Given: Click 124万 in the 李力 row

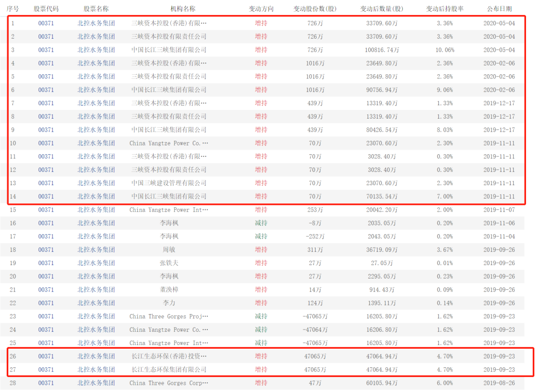Looking at the screenshot, I should [315, 303].
